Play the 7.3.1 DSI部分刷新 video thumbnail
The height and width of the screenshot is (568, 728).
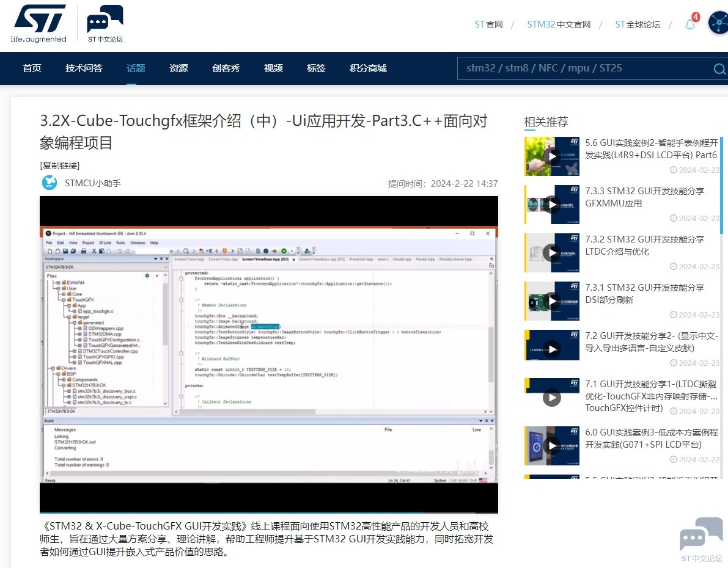[x=552, y=300]
